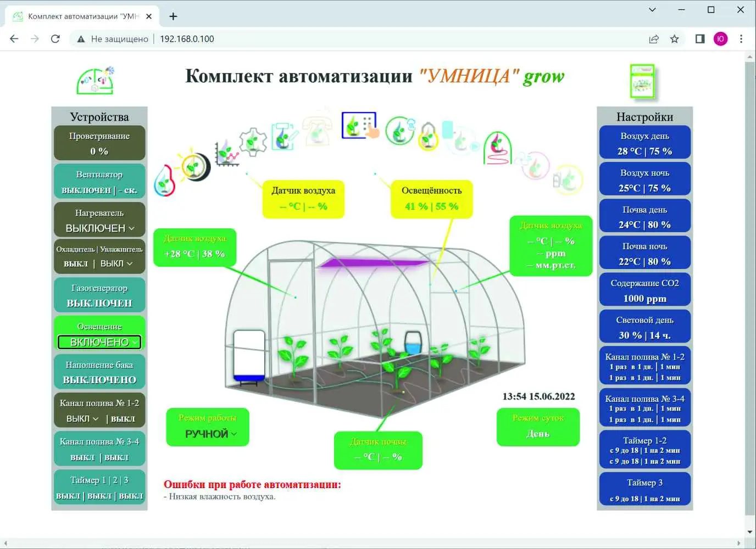Click the greenhouse logo at top left

[96, 81]
